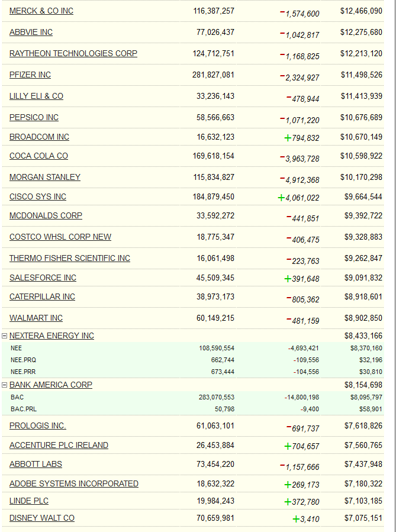Open the Coca Cola Co link
This screenshot has width=396, height=532.
pyautogui.click(x=38, y=156)
